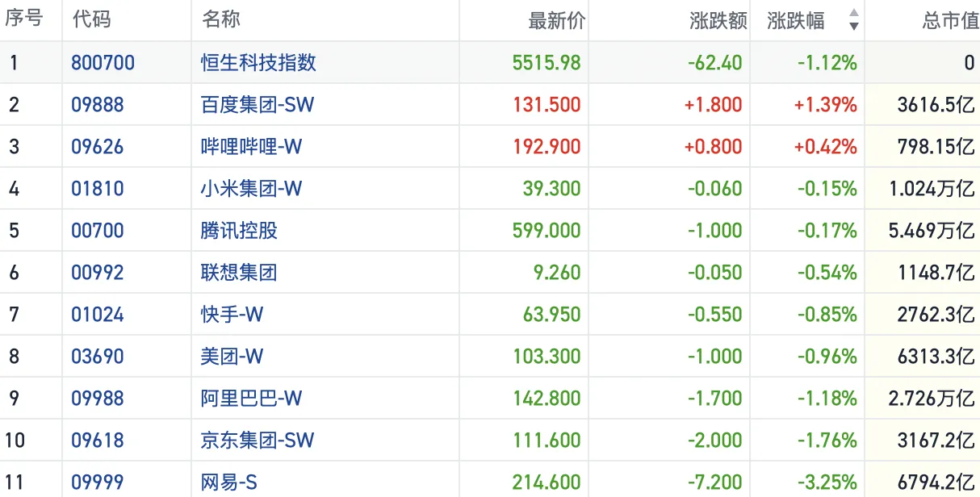Click the 最新价 column header
980x497 pixels.
[556, 20]
